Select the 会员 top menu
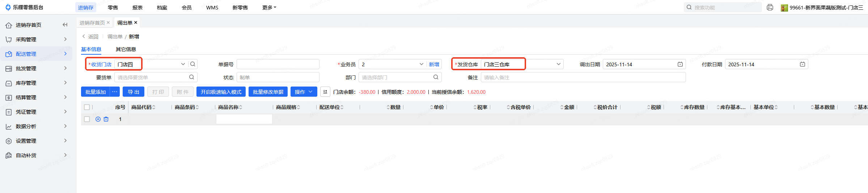 [x=187, y=7]
